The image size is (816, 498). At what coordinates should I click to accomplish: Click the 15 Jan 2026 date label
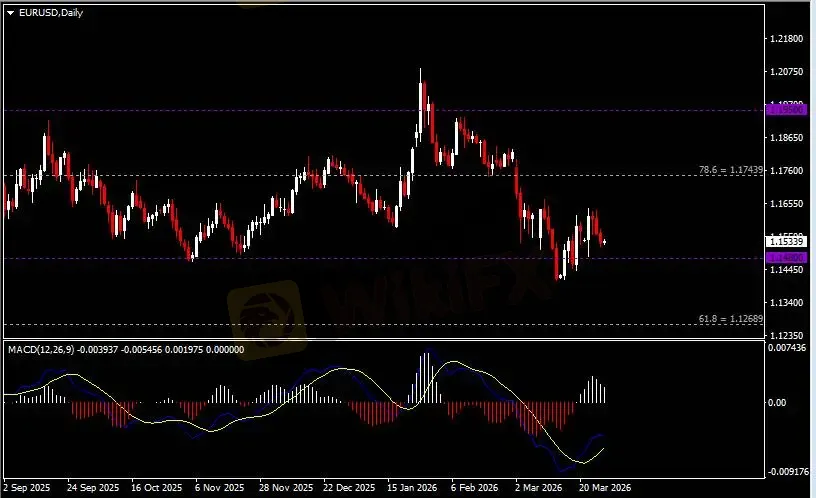pyautogui.click(x=415, y=489)
